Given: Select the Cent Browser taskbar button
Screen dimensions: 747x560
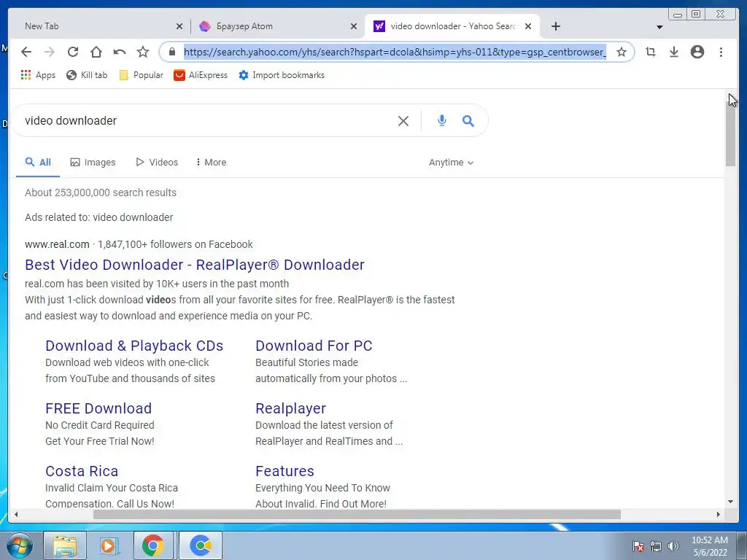Looking at the screenshot, I should (201, 545).
